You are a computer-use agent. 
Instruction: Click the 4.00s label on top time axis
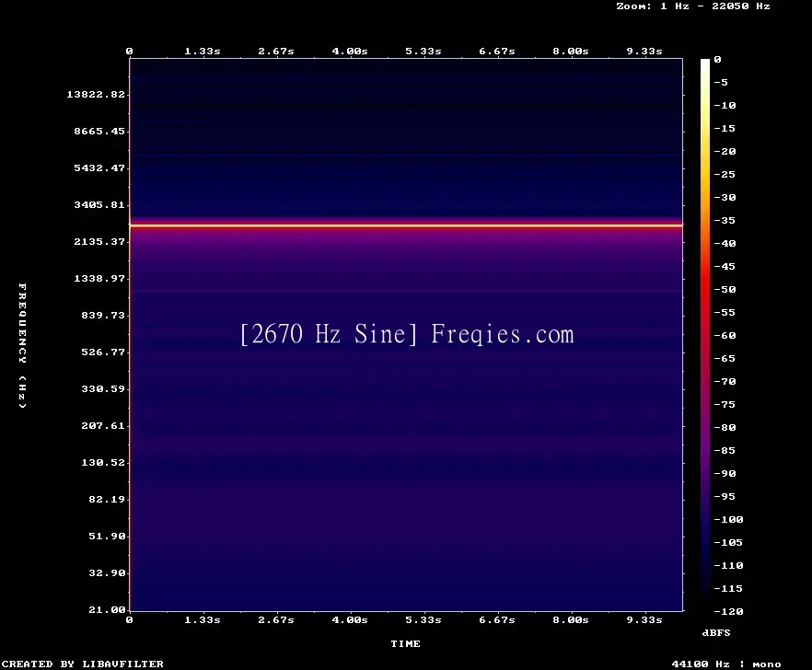click(x=350, y=52)
